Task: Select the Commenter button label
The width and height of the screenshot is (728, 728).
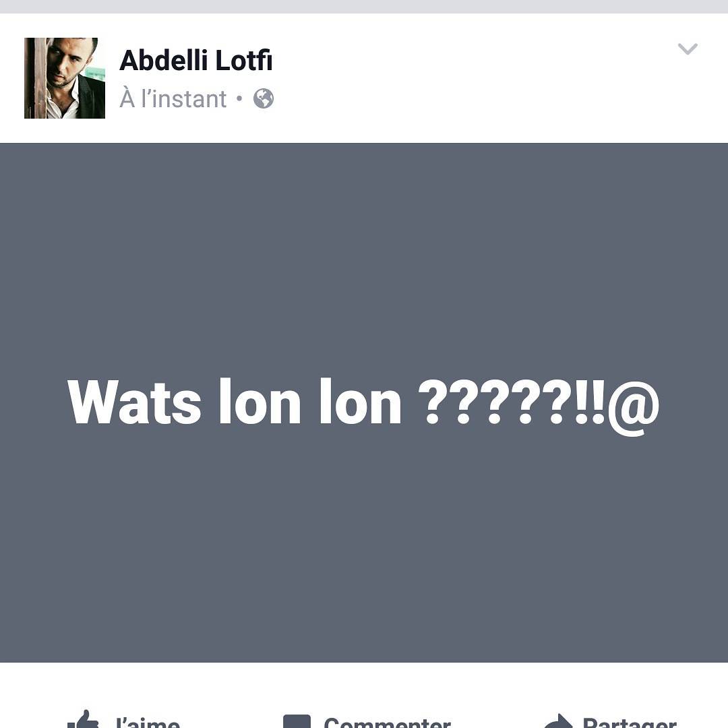Action: (387, 722)
